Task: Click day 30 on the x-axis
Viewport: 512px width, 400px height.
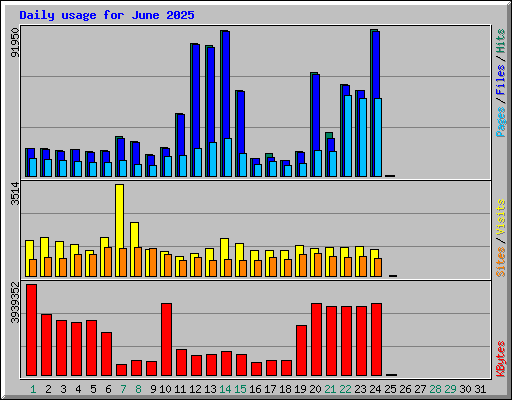Action: click(465, 389)
